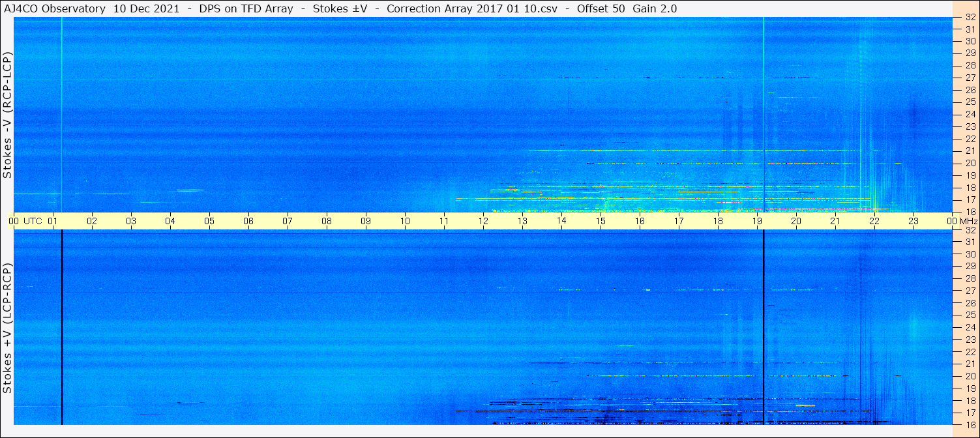Click 18 MHz label in Stokes -V panel

click(x=970, y=188)
